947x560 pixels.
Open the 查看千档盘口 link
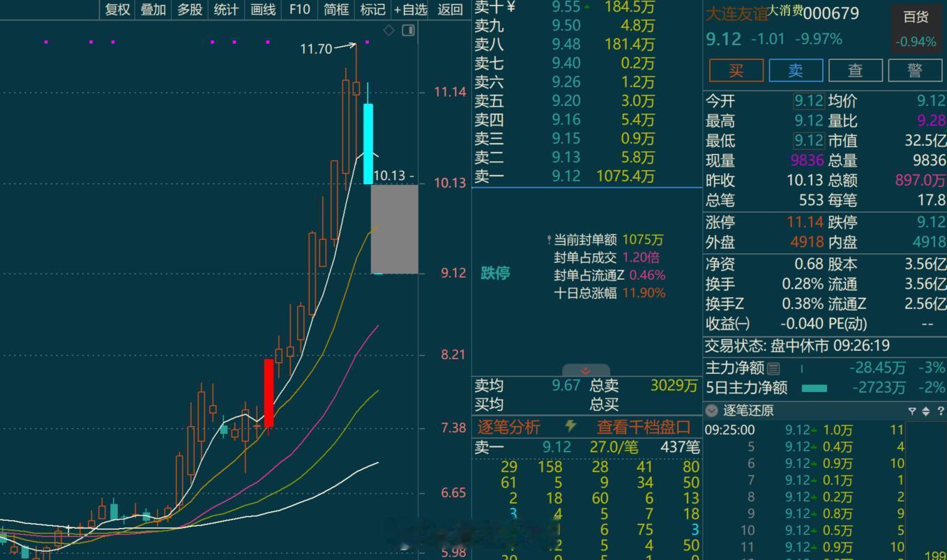[x=644, y=427]
